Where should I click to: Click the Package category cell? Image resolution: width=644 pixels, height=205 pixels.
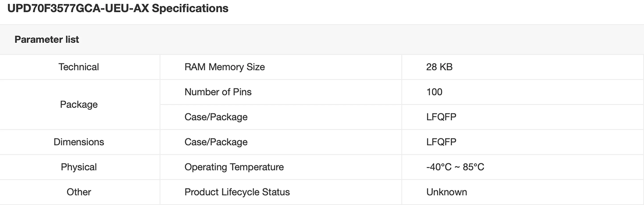[79, 105]
